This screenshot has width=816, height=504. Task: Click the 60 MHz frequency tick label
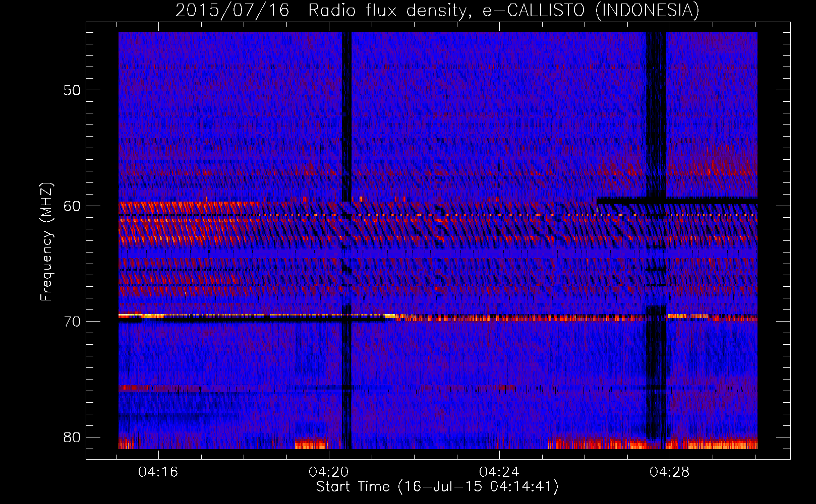pos(72,206)
